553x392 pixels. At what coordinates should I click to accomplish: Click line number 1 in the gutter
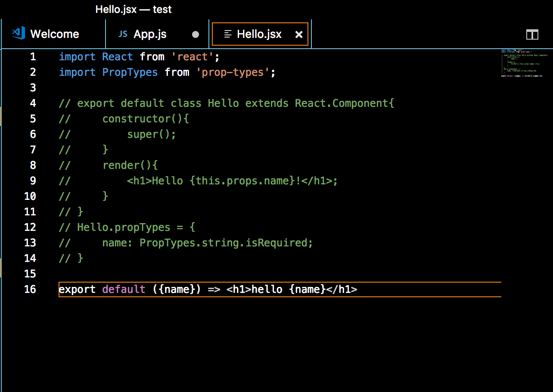(x=33, y=56)
